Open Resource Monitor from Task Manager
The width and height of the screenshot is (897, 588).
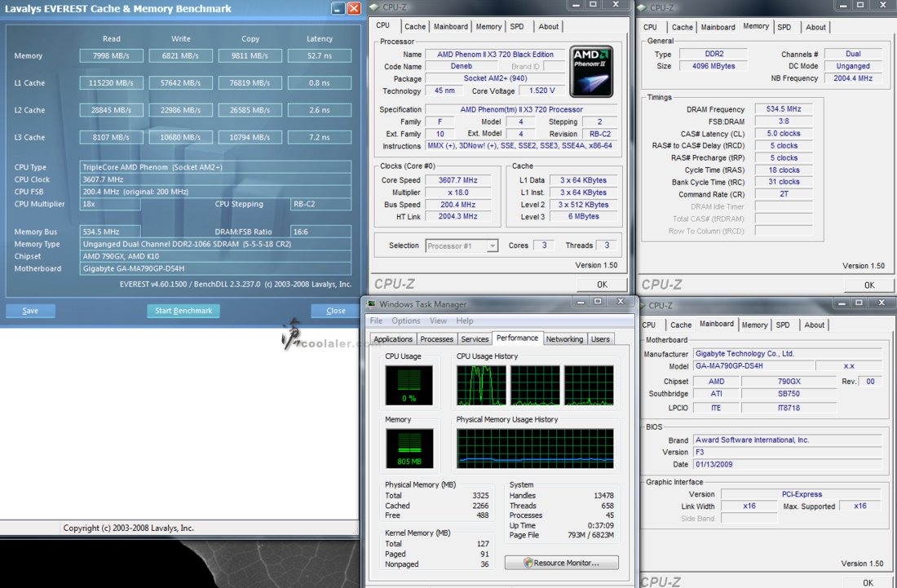click(561, 563)
